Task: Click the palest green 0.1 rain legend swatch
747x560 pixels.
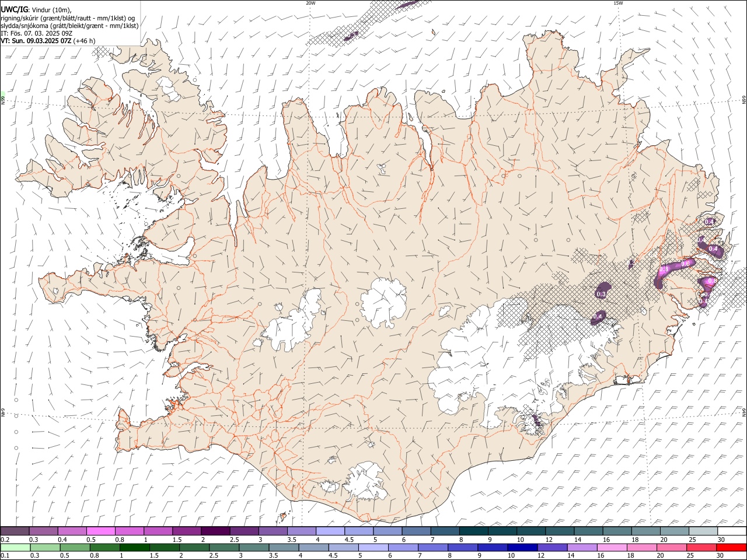Action: [15, 547]
